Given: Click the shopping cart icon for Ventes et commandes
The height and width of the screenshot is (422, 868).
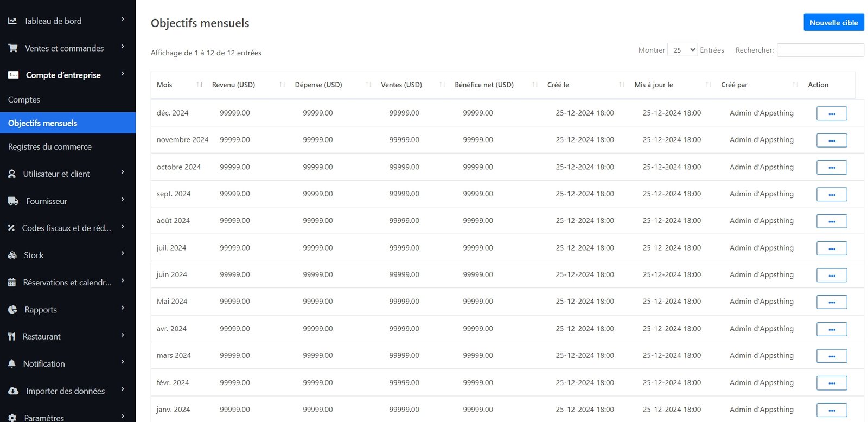Looking at the screenshot, I should [13, 48].
